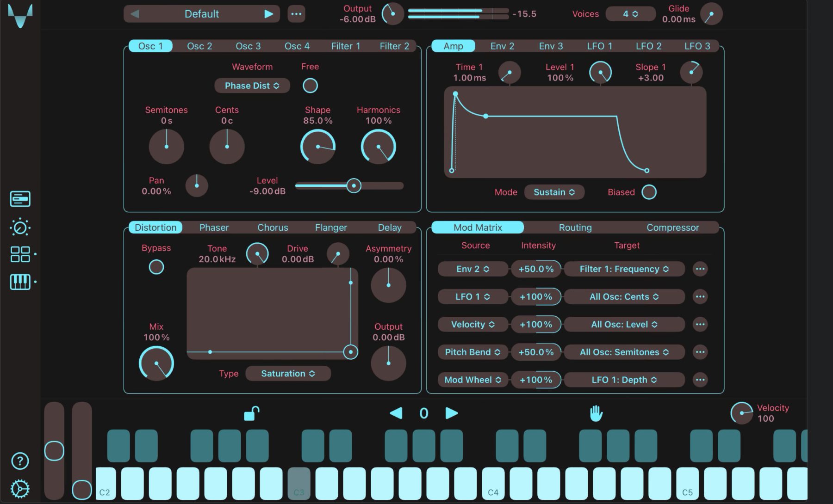The width and height of the screenshot is (833, 504).
Task: Click the keyboard unlock padlock icon
Action: 252,413
